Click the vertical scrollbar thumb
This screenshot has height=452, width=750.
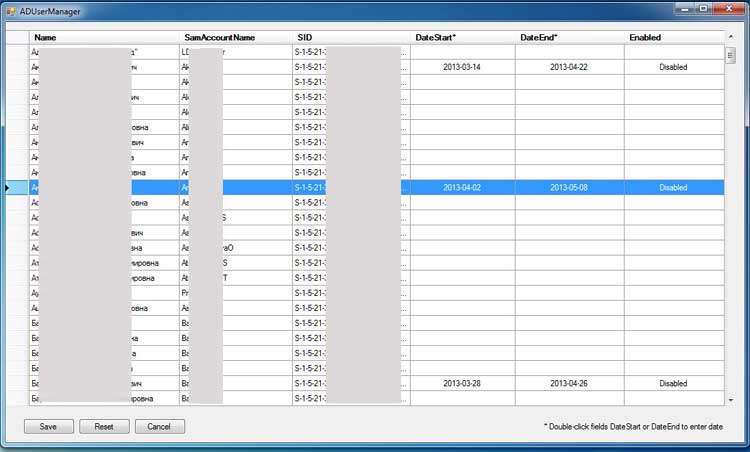(x=730, y=54)
